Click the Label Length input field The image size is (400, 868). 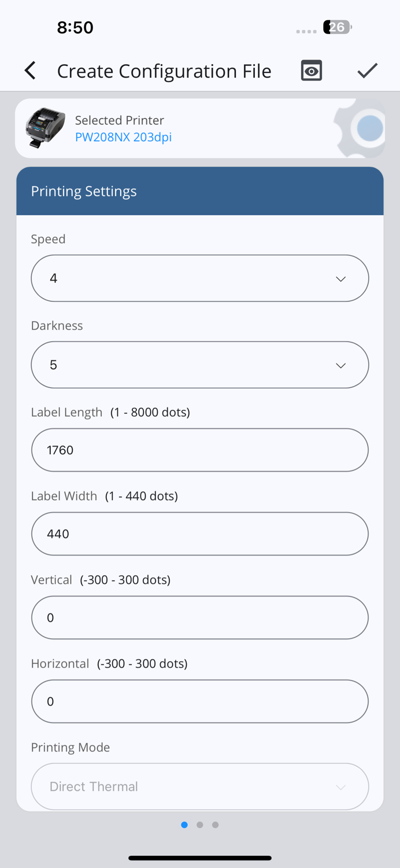click(x=199, y=450)
